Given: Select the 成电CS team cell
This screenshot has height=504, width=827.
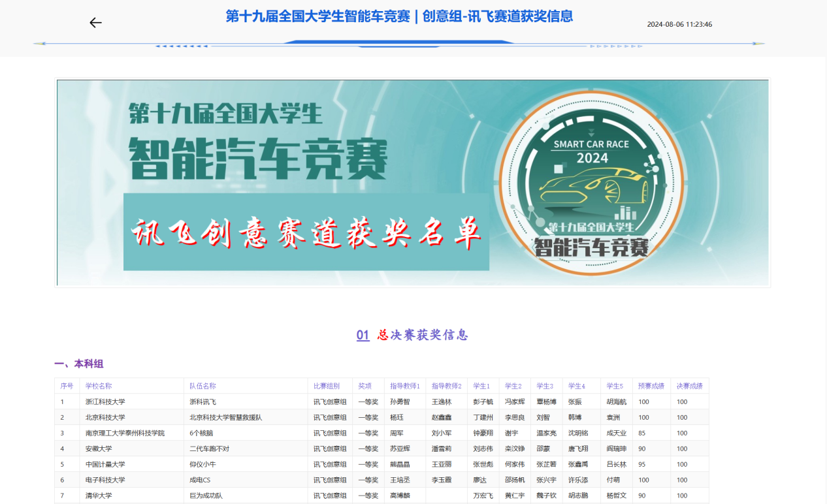Looking at the screenshot, I should (200, 480).
